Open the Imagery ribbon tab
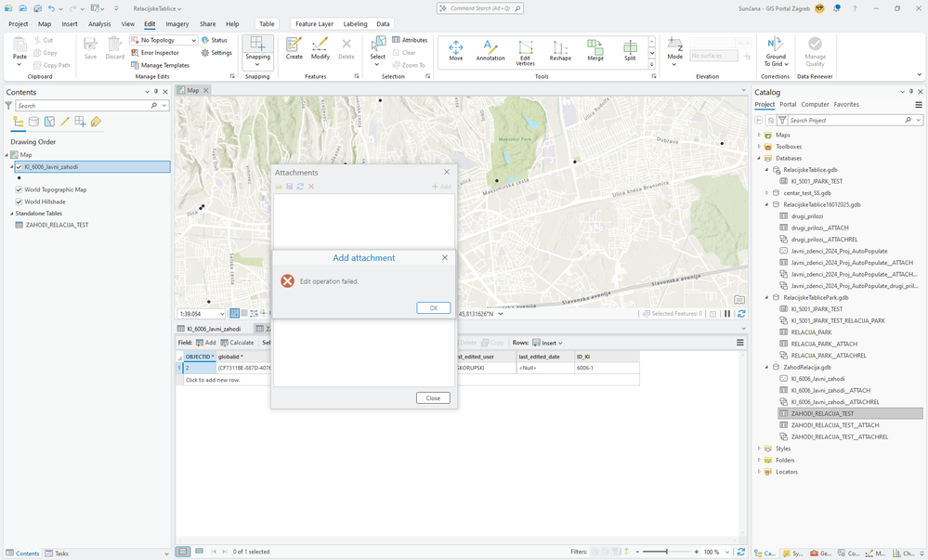The width and height of the screenshot is (928, 560). [176, 24]
